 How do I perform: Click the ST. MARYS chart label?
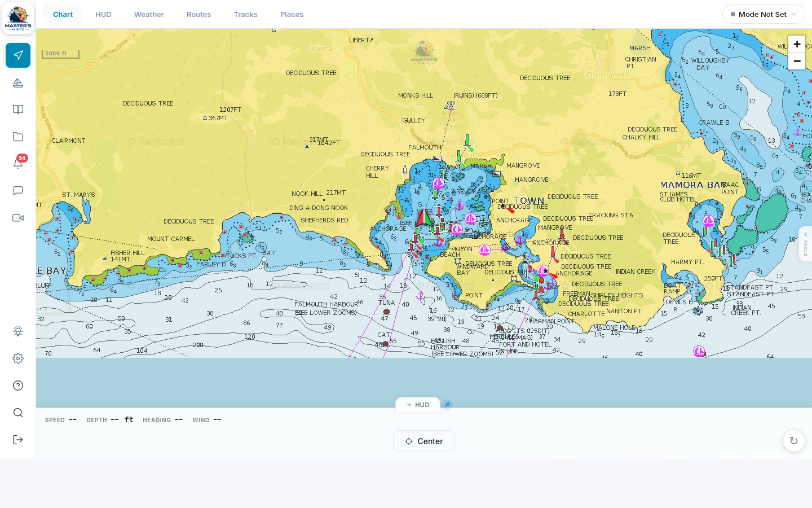point(78,195)
